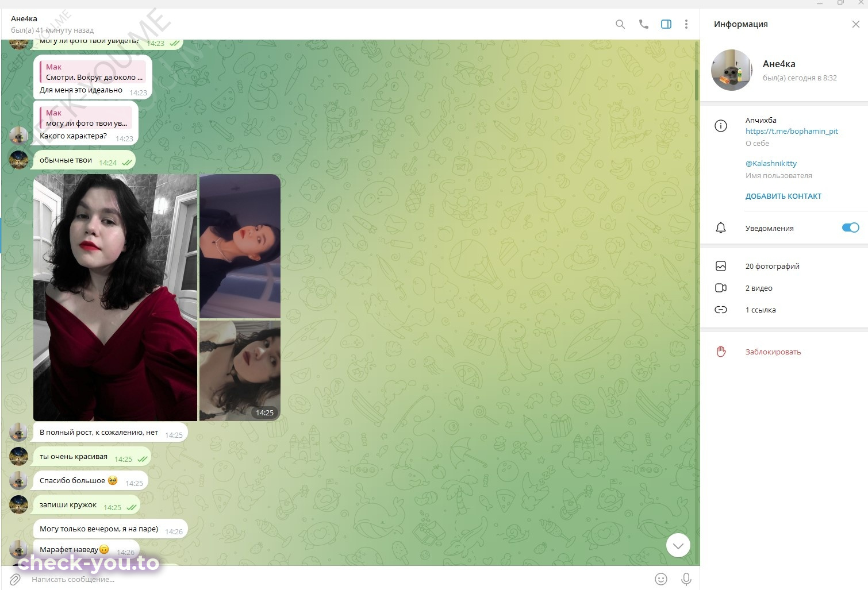Focus the Написать сообщение input field
The height and width of the screenshot is (590, 868).
coord(339,579)
